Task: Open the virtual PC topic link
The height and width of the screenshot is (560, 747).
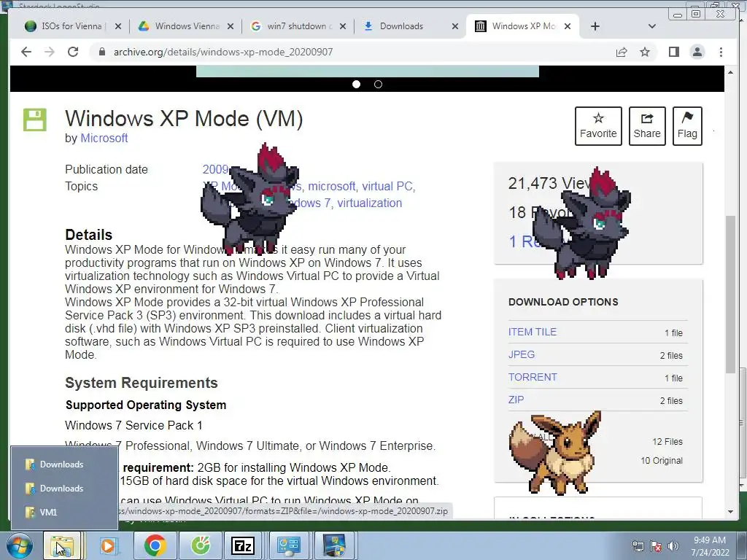Action: tap(387, 186)
